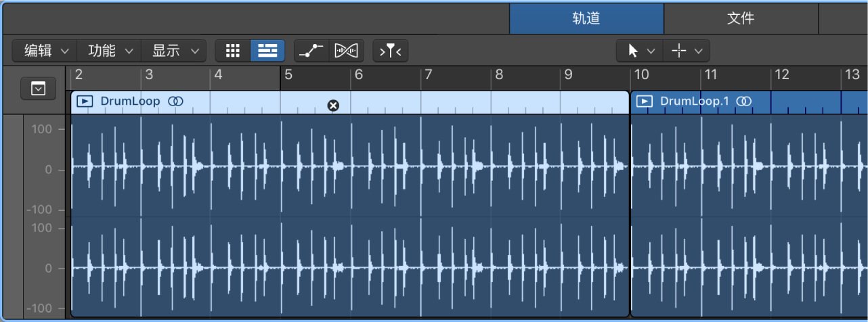Switch to grid view button

[233, 51]
